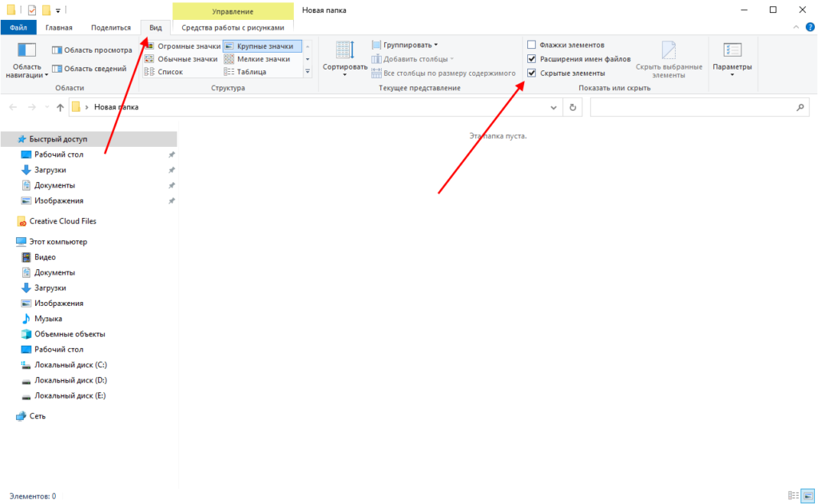Click new folder icon in quick access toolbar
Screen dimensions: 818x504
tap(46, 10)
